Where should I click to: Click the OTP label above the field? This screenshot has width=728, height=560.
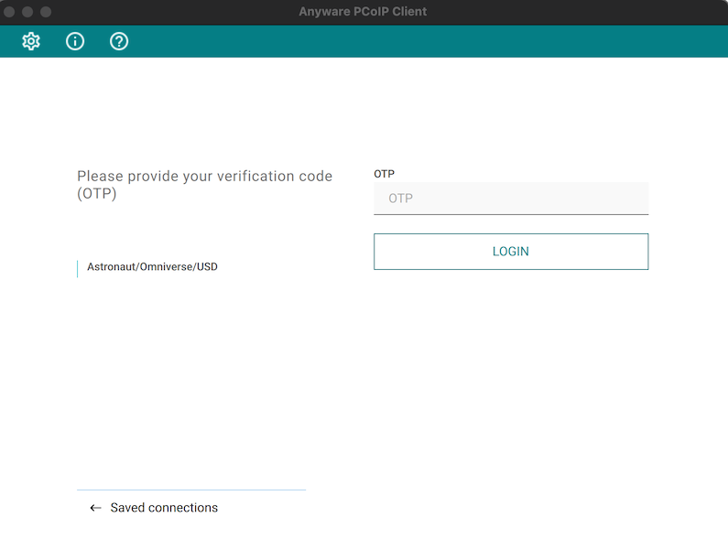click(384, 173)
